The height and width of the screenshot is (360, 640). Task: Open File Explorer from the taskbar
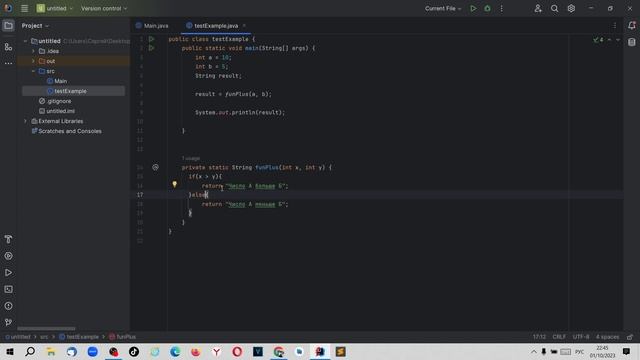coord(51,351)
